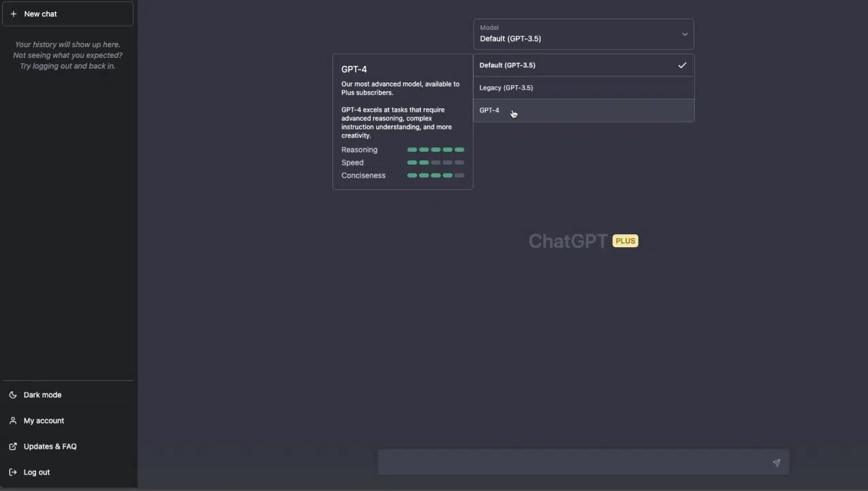Click the plus icon beside New chat

pos(13,14)
